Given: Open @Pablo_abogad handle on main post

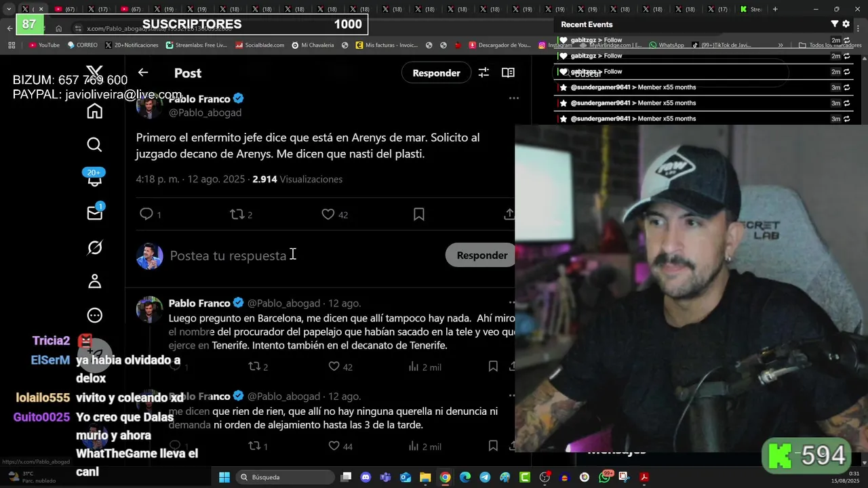Looking at the screenshot, I should tap(205, 113).
